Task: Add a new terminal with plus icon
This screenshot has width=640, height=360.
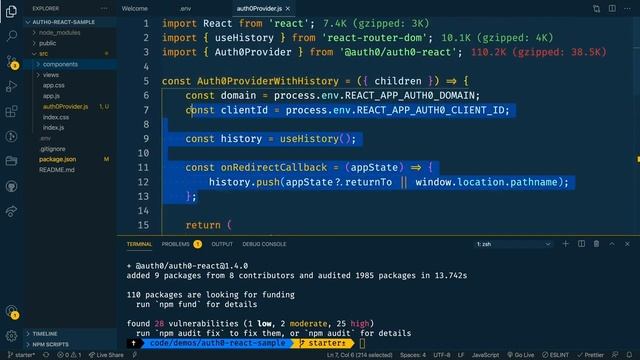Action: (x=565, y=244)
